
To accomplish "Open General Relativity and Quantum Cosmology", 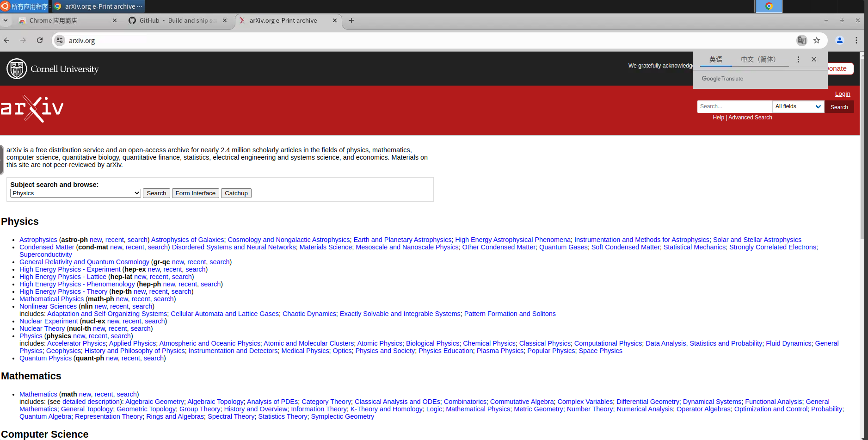I will 84,262.
